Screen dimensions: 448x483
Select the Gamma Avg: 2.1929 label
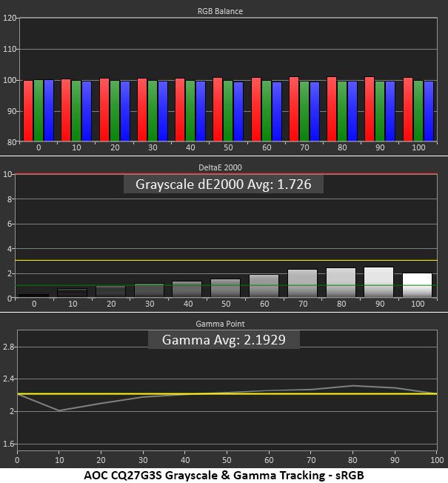[224, 340]
